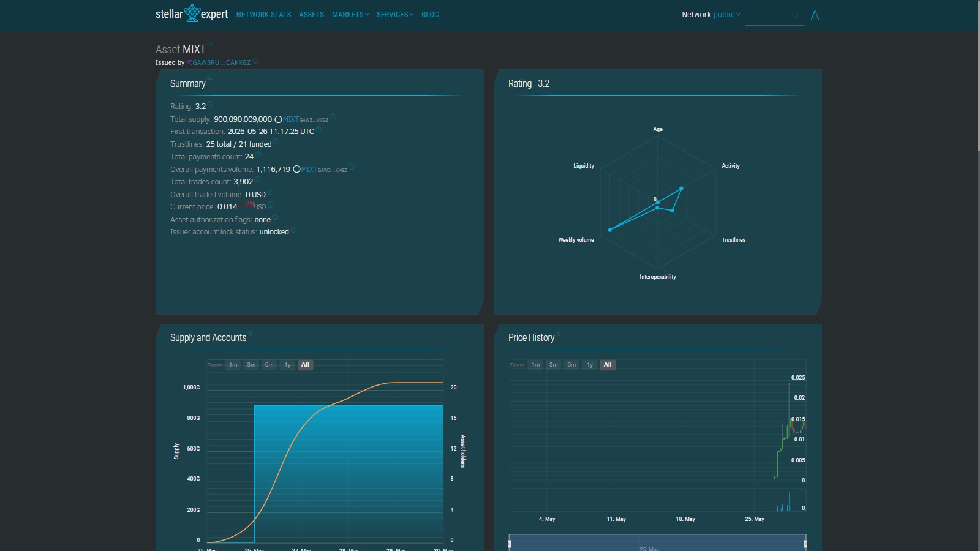Open the Network public selector
Image resolution: width=980 pixels, height=551 pixels.
711,15
